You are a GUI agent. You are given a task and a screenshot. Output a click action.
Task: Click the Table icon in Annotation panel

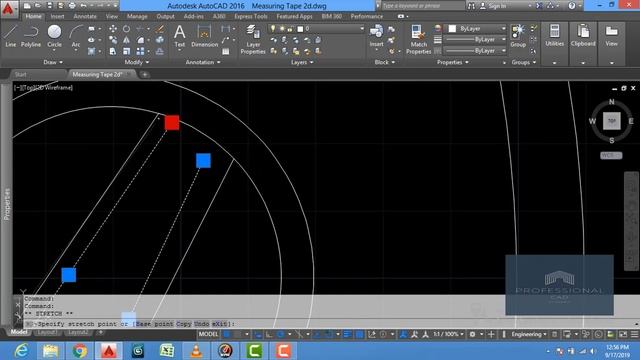(x=225, y=52)
